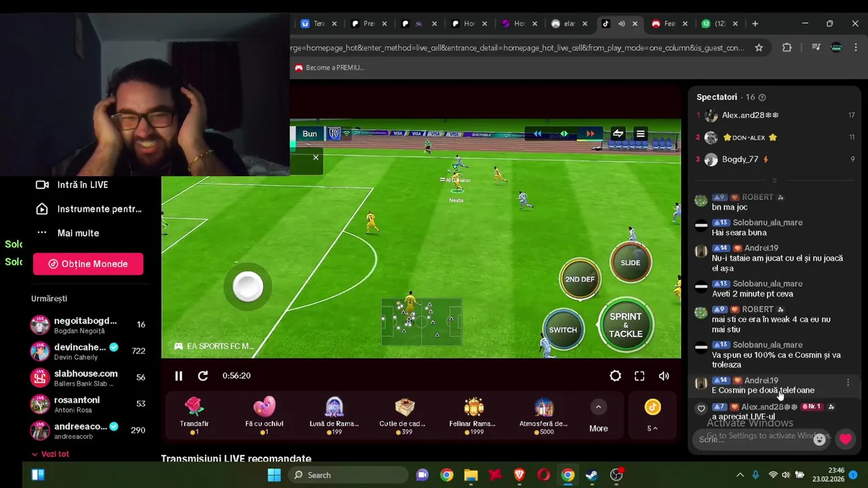Open rosaantoni live channel
Screen dimensions: 868x488
click(x=88, y=404)
